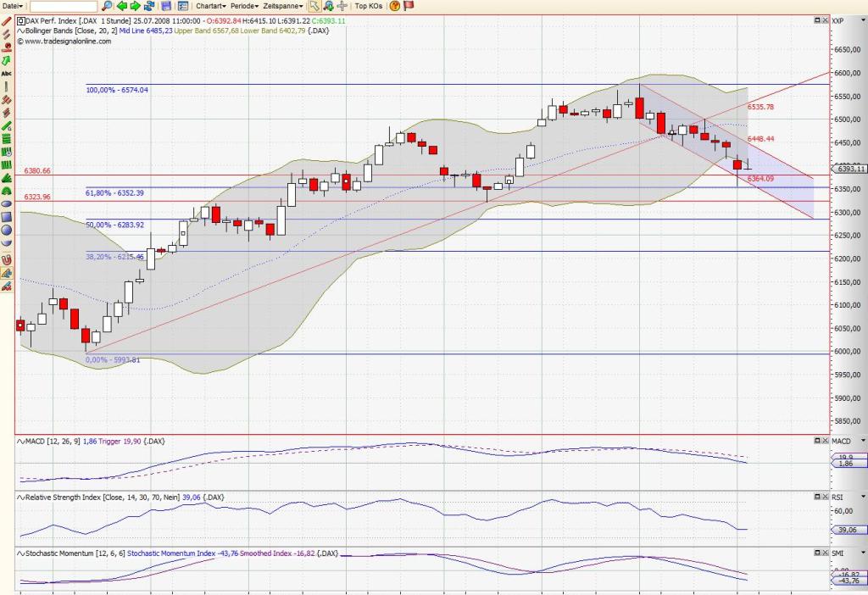Screen dimensions: 868x595
Task: Click the magnifier search icon beside the symbol box
Action: (x=107, y=6)
